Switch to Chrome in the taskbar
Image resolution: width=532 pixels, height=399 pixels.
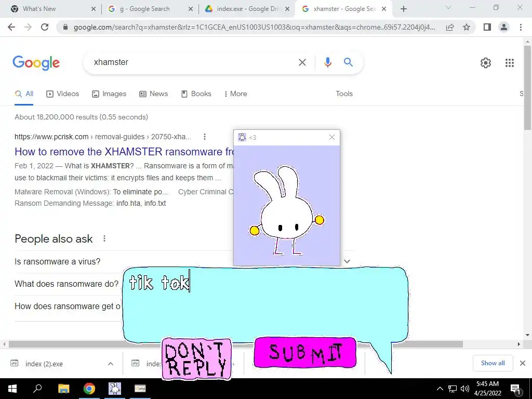[89, 389]
